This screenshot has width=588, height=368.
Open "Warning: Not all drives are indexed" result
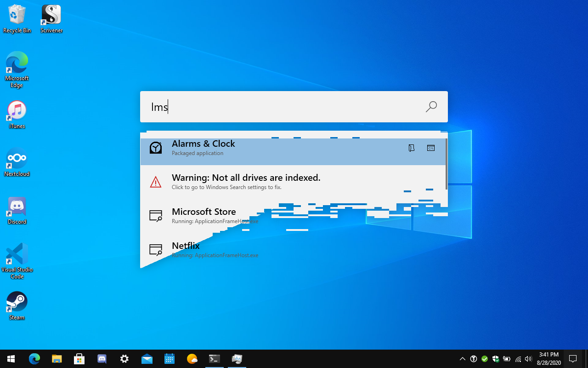[x=293, y=182]
